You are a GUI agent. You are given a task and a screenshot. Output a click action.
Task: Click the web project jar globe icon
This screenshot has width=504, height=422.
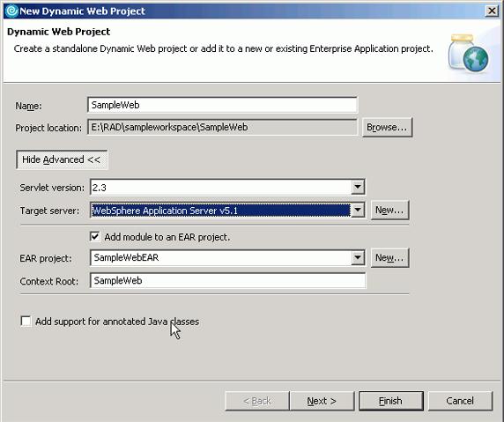469,53
